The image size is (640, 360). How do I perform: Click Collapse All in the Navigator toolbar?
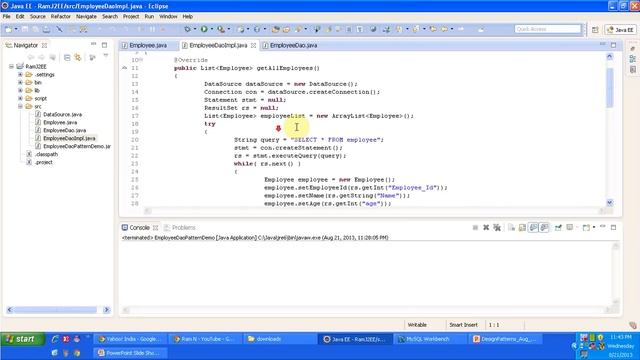coord(67,58)
